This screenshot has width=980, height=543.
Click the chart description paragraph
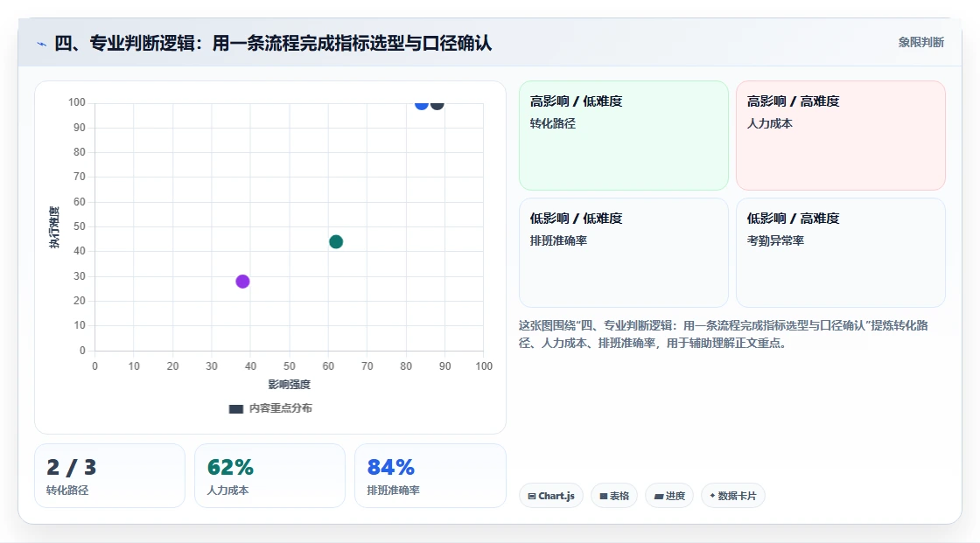[723, 334]
